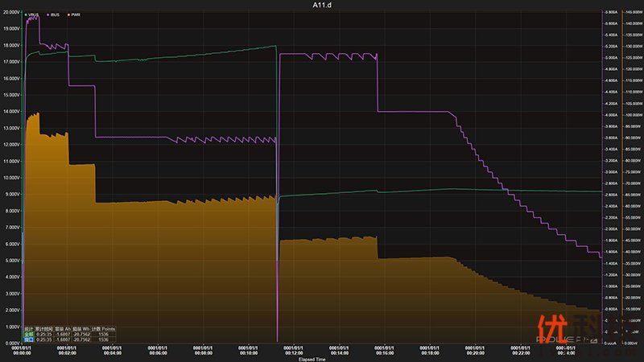This screenshot has width=644, height=362.
Task: Click the 9.000V label on voltage axis
Action: point(10,194)
